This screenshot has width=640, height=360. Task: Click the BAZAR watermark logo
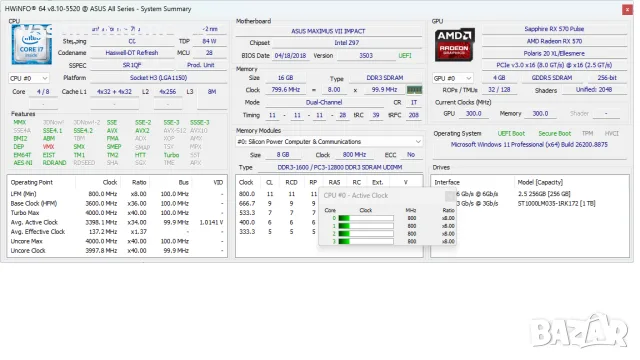pos(580,331)
